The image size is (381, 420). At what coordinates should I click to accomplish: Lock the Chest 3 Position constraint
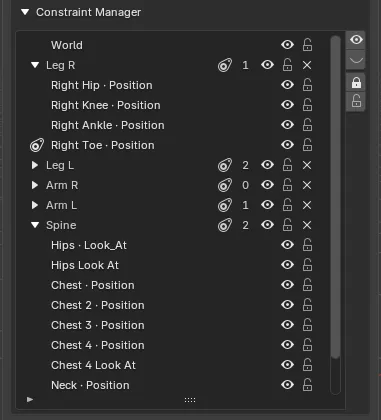point(307,325)
